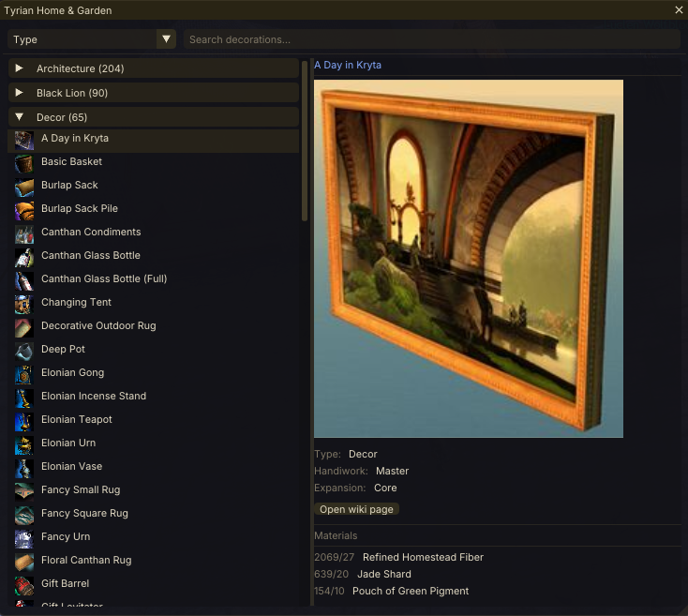Image resolution: width=688 pixels, height=616 pixels.
Task: Focus the Search decorations input field
Action: pos(432,39)
